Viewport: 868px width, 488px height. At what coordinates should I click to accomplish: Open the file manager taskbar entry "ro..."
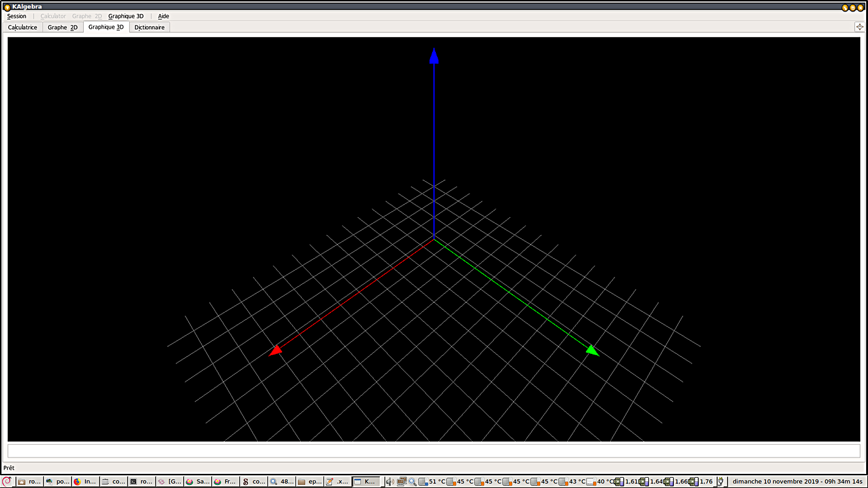pyautogui.click(x=29, y=481)
